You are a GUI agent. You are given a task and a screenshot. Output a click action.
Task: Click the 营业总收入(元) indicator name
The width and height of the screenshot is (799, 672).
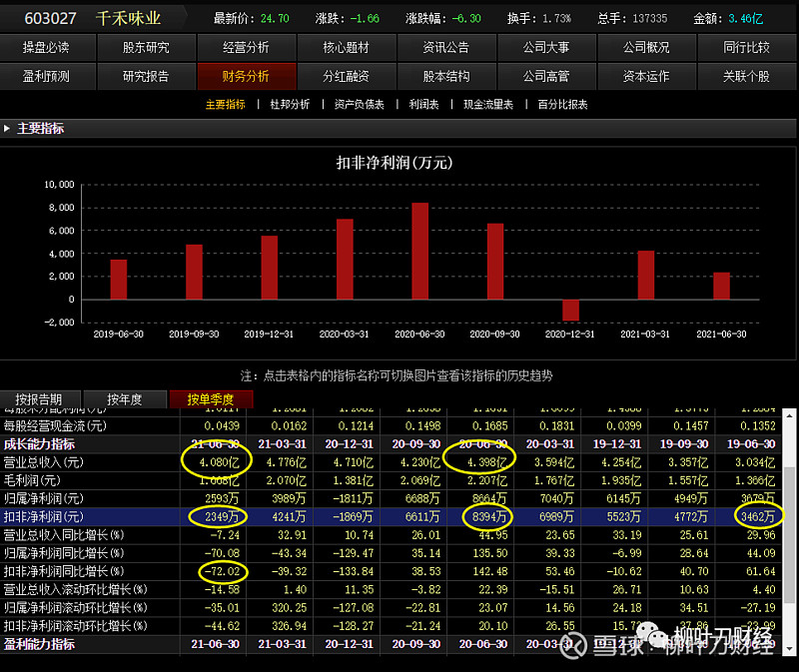tap(43, 462)
